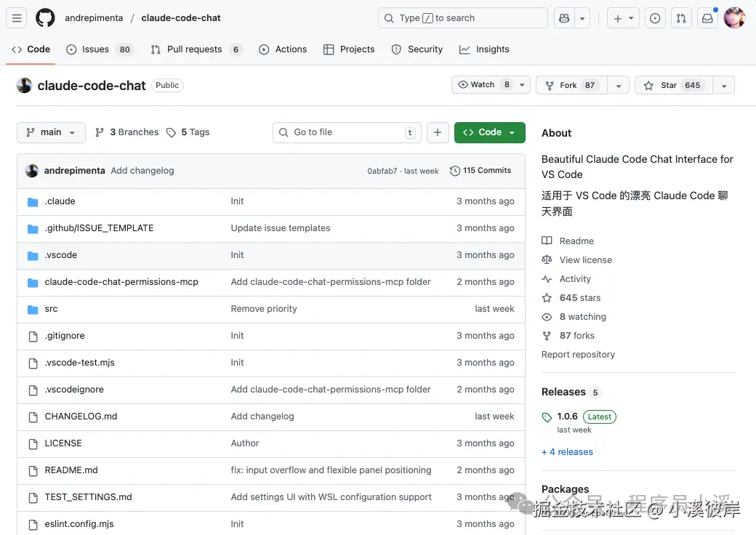This screenshot has width=756, height=535.
Task: Expand the green Code dropdown button
Action: pos(489,132)
